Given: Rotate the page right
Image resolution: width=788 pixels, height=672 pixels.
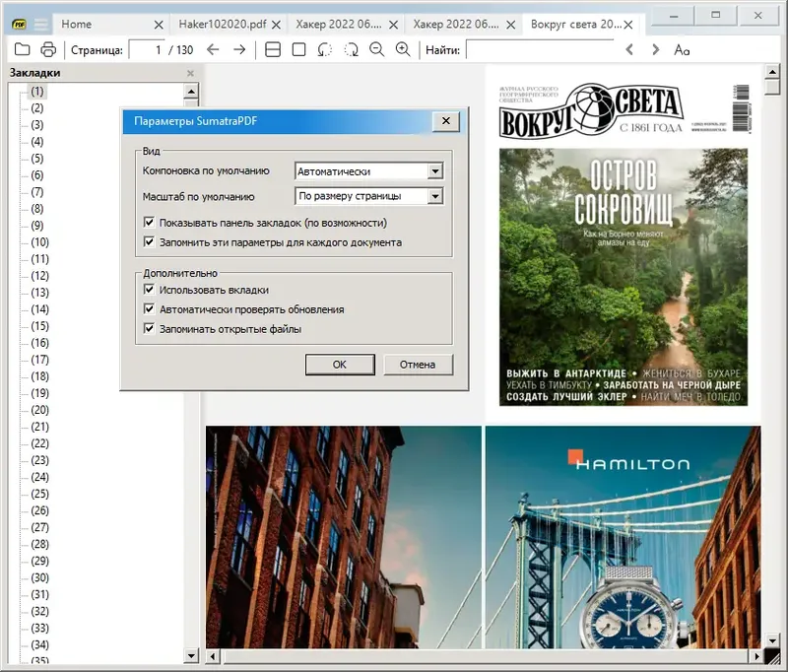Looking at the screenshot, I should (351, 49).
